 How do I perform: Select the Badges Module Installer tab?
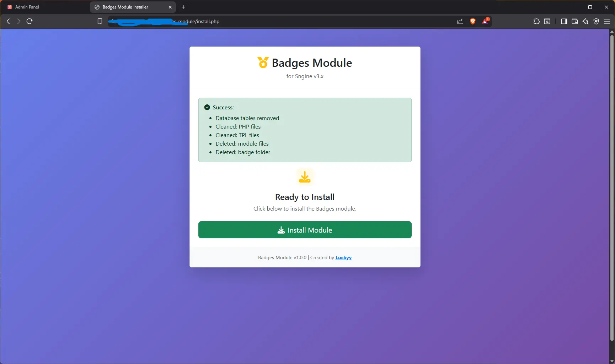[125, 7]
